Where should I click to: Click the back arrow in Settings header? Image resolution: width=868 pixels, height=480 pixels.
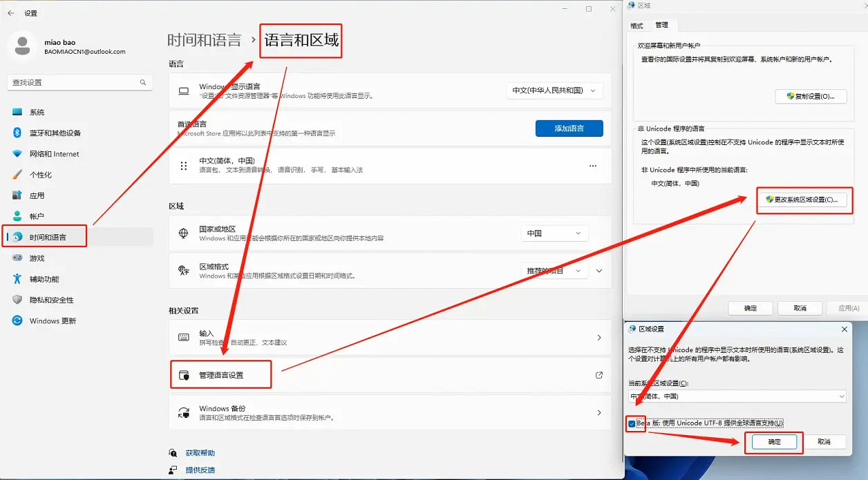10,13
